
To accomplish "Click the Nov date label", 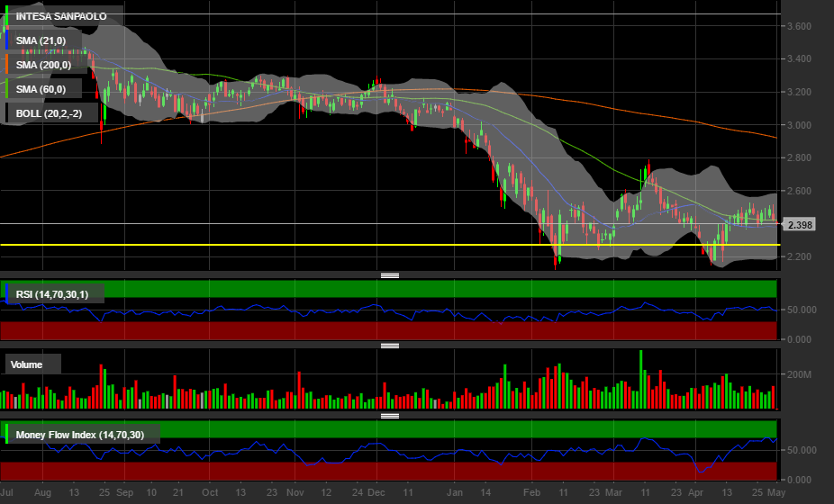I will [295, 493].
